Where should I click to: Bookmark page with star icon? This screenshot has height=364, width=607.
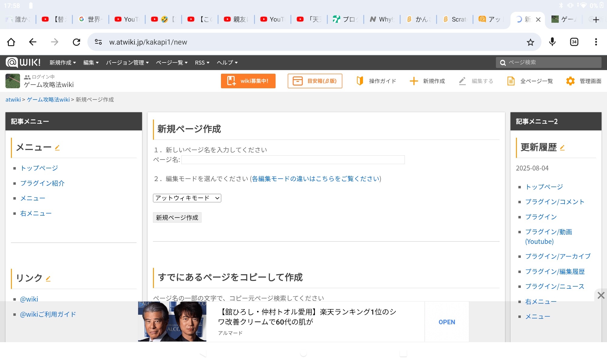pyautogui.click(x=530, y=42)
